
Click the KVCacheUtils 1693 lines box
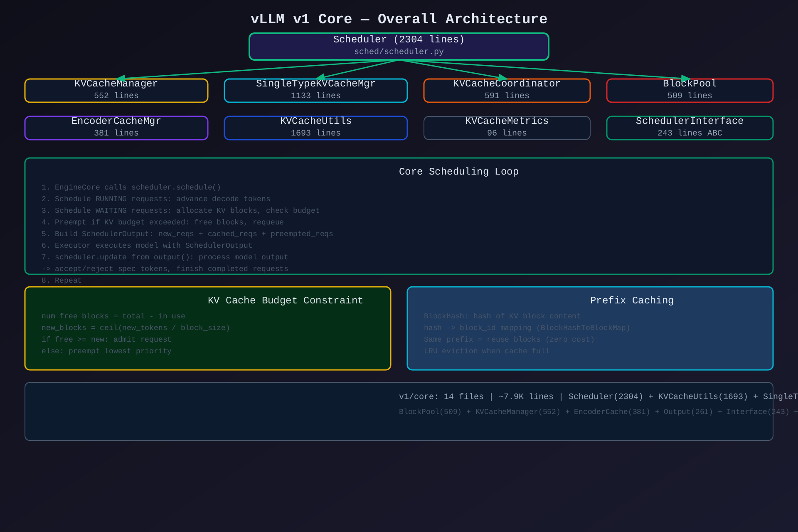[315, 128]
